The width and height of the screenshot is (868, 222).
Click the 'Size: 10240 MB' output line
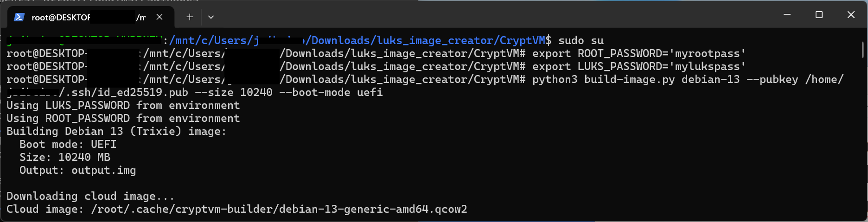(x=65, y=158)
